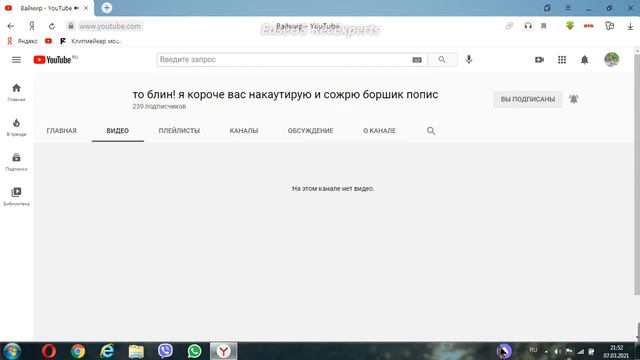Viewport: 640px width, 360px height.
Task: Open the В тренде trending sidebar item
Action: coord(16,127)
